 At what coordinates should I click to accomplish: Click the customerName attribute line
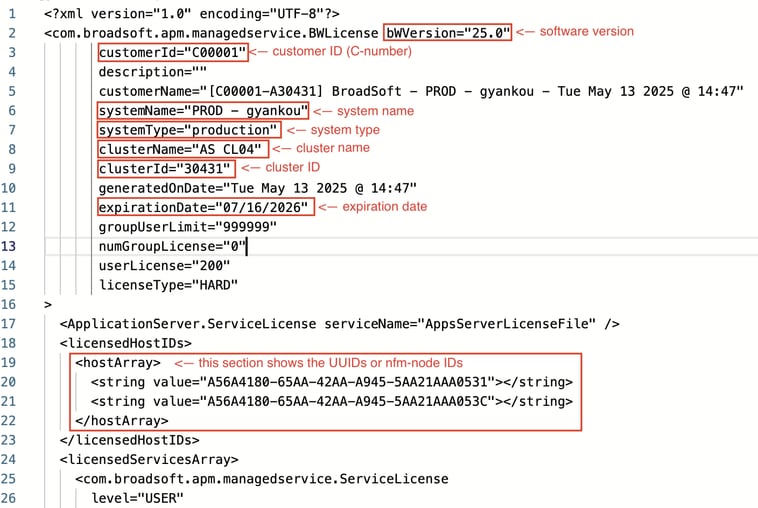point(421,91)
